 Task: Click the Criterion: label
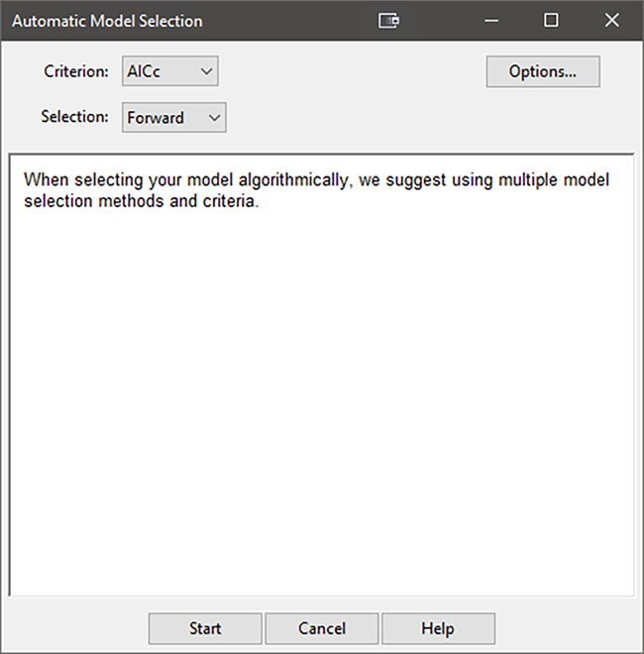coord(77,71)
